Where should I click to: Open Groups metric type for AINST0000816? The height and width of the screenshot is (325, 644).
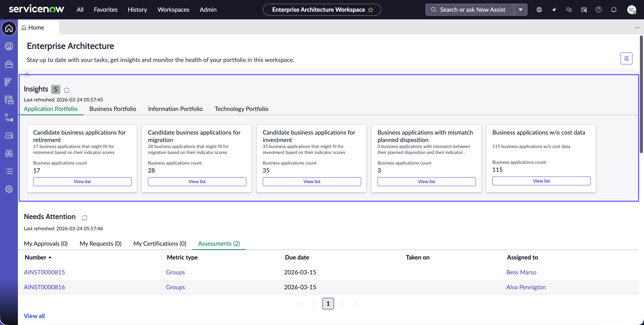176,287
